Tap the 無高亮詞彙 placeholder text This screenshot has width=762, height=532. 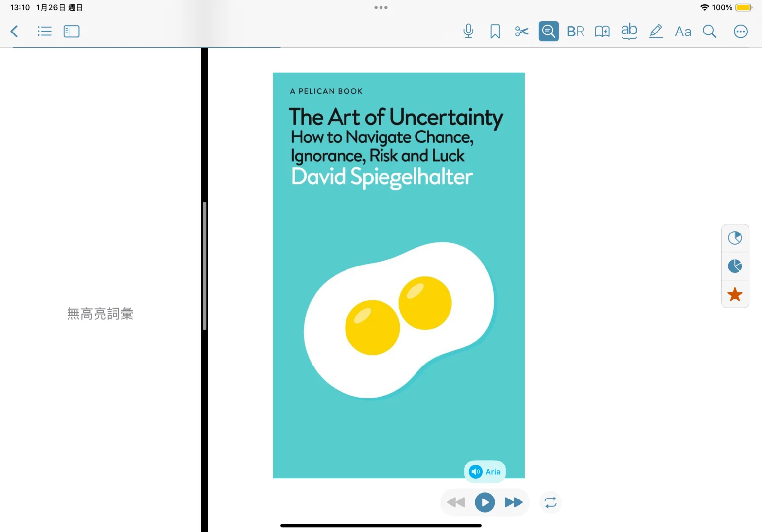[100, 314]
